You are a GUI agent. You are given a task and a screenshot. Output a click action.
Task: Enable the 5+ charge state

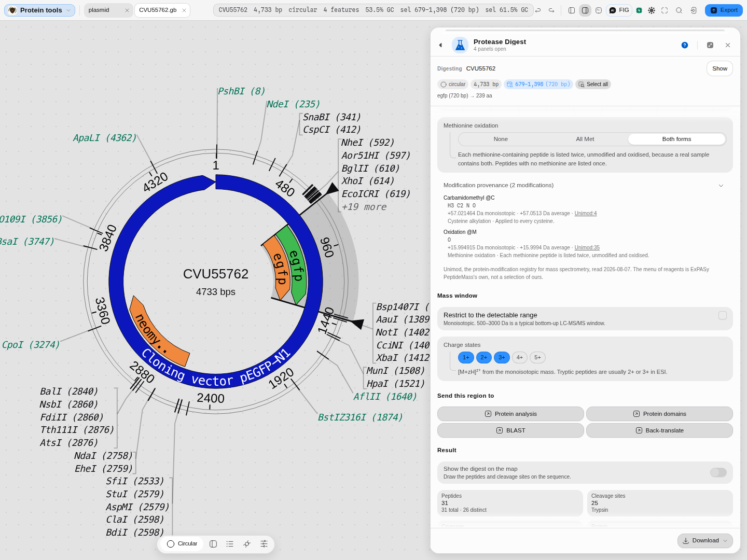tap(538, 357)
